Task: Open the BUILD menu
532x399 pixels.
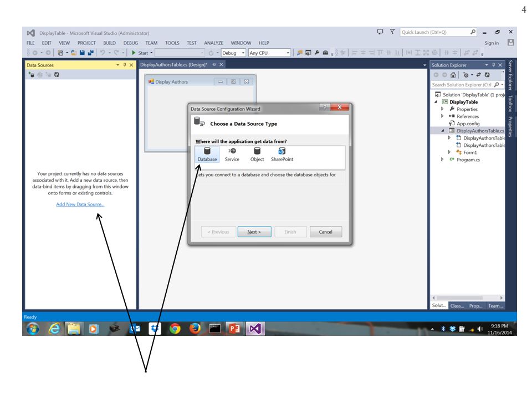Action: [x=109, y=43]
